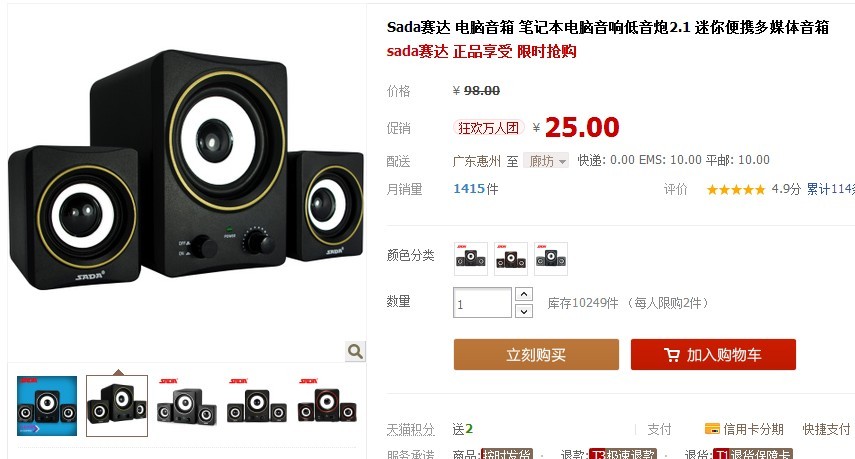The image size is (855, 459).
Task: Select the blue background speaker thumbnail
Action: 47,406
